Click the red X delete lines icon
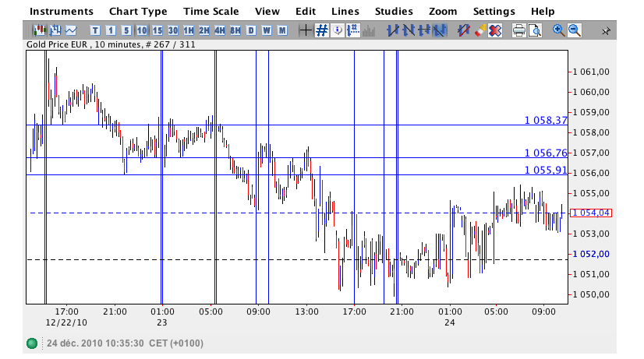The image size is (644, 359). [x=494, y=30]
